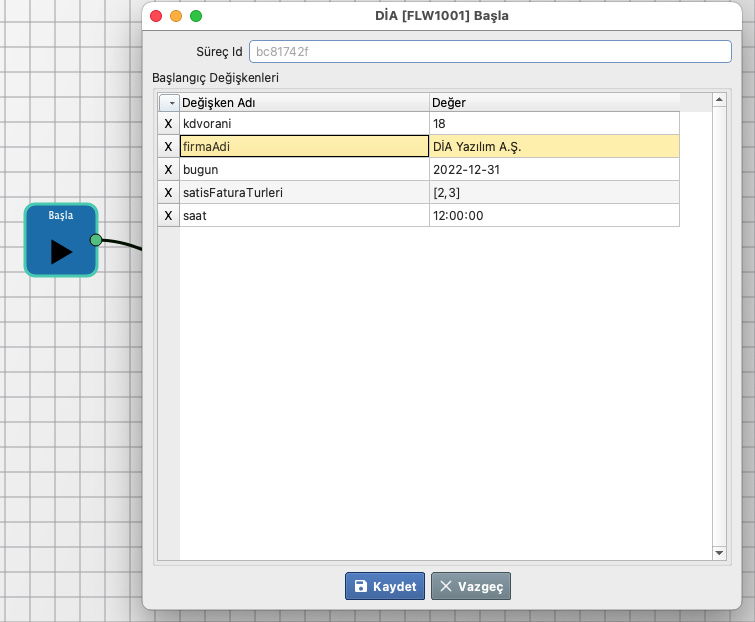
Task: Focus the Süreç Id input field
Action: click(490, 51)
